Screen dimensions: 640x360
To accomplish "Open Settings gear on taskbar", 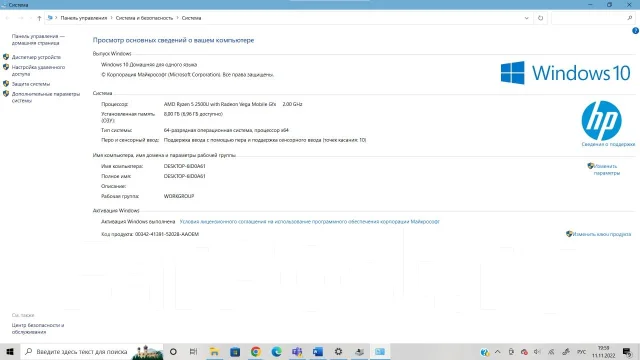I will tap(338, 351).
